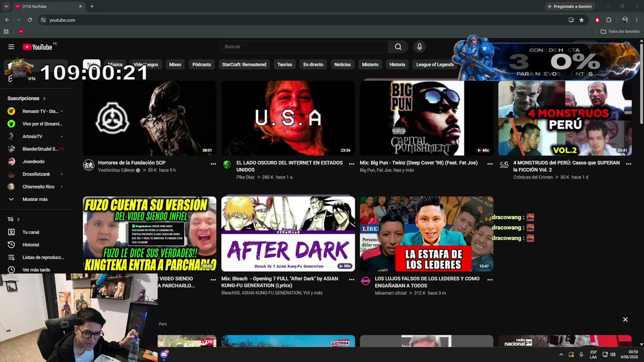The image size is (644, 362).
Task: Open a new browser tab
Action: (x=92, y=7)
